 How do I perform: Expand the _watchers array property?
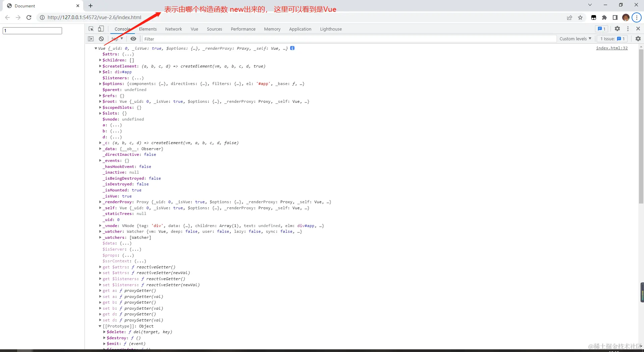[x=100, y=237]
